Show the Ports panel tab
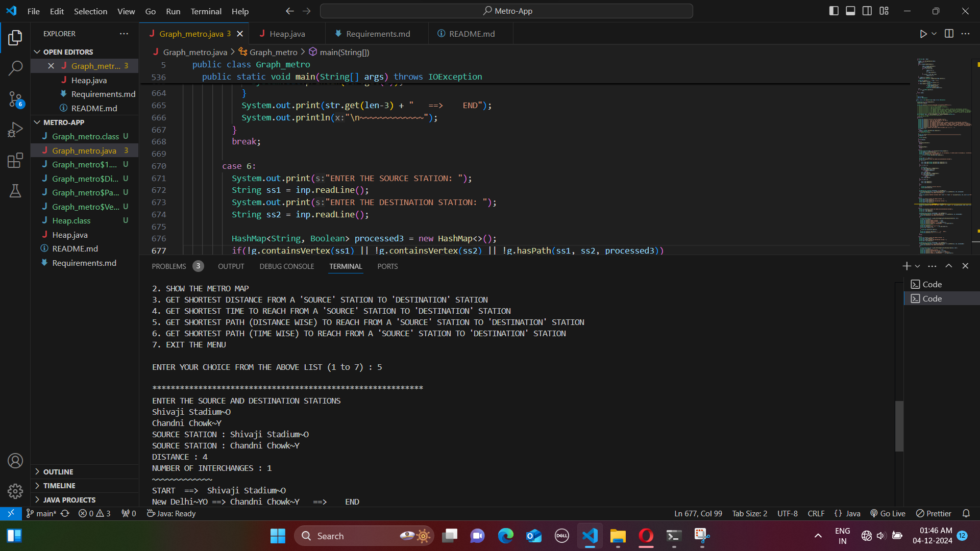 387,266
